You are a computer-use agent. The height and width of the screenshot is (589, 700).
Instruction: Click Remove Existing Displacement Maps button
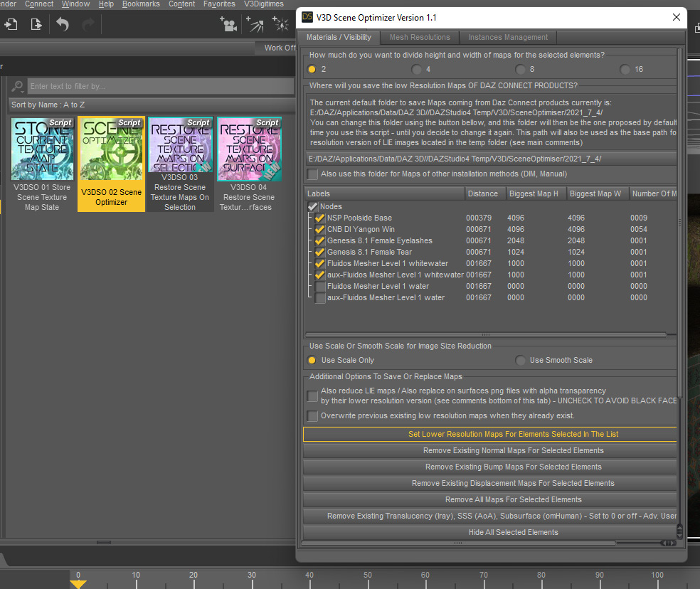click(x=489, y=483)
